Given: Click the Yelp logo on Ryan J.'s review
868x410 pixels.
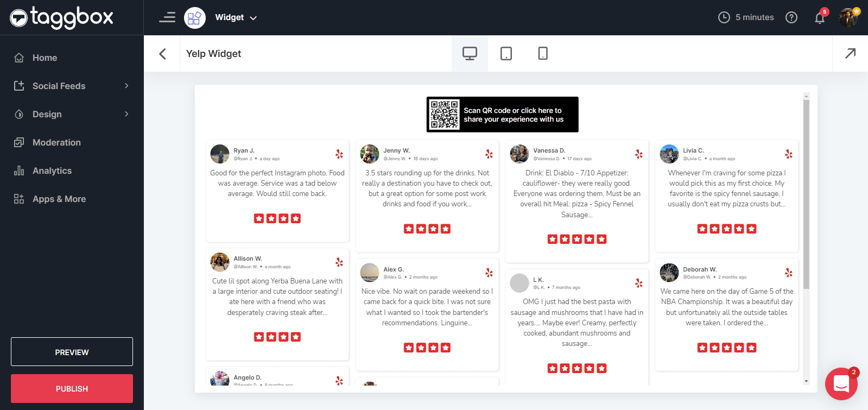Looking at the screenshot, I should tap(339, 154).
